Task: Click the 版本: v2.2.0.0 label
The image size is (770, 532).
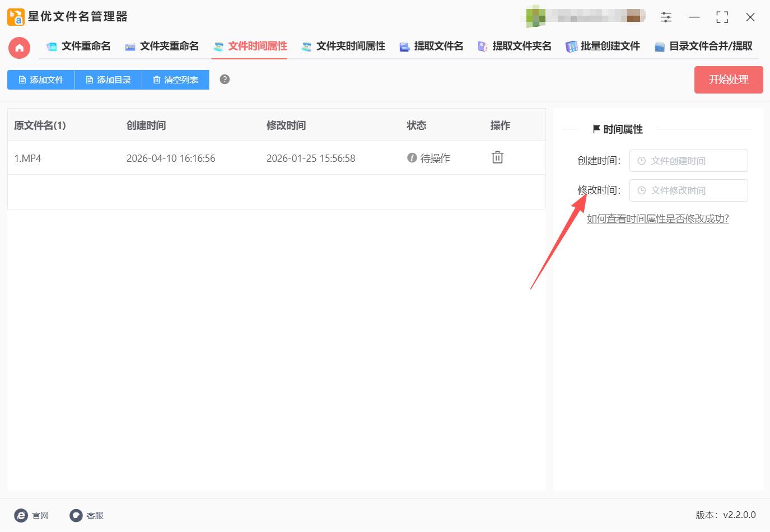Action: coord(726,515)
